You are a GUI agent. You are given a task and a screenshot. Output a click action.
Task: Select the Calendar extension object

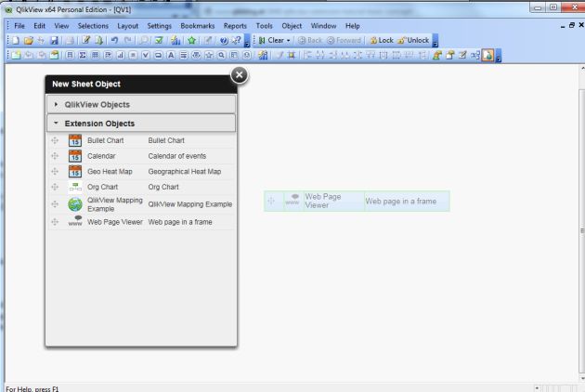tap(142, 156)
